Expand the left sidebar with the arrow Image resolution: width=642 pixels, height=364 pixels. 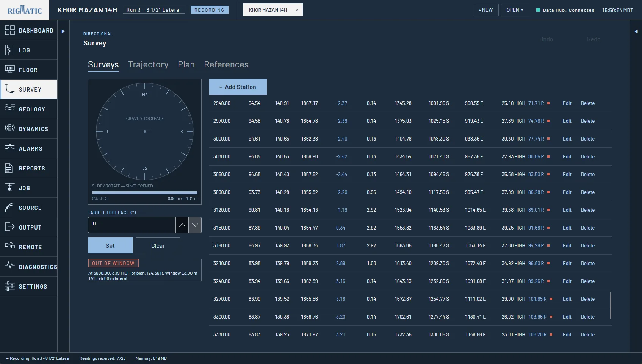[x=63, y=31]
